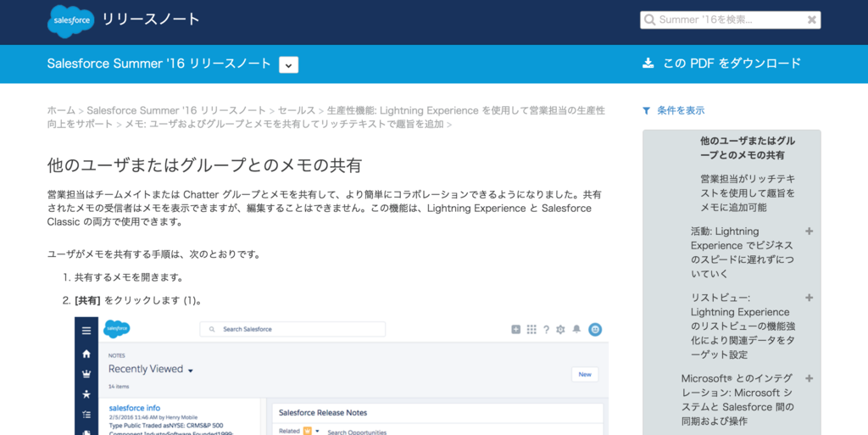Viewport: 868px width, 435px height.
Task: Open the release notes version dropdown
Action: tap(288, 64)
